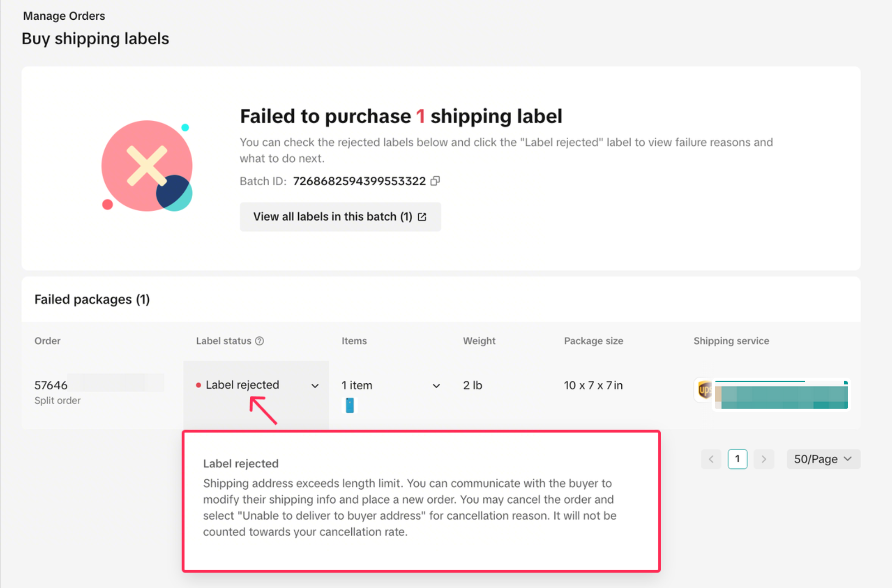Viewport: 892px width, 588px height.
Task: Click the Label rejected tooltip heading
Action: coord(241,463)
